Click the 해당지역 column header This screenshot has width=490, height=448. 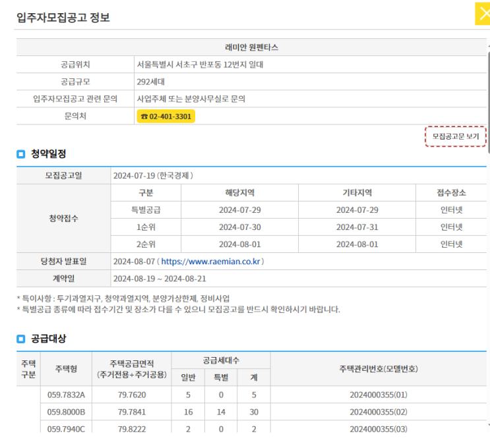pyautogui.click(x=239, y=192)
